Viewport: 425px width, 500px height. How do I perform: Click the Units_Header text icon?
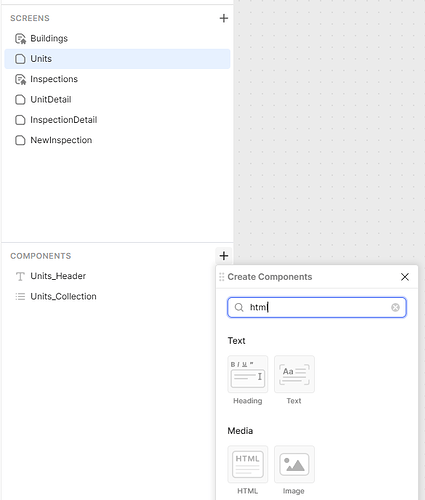click(20, 276)
